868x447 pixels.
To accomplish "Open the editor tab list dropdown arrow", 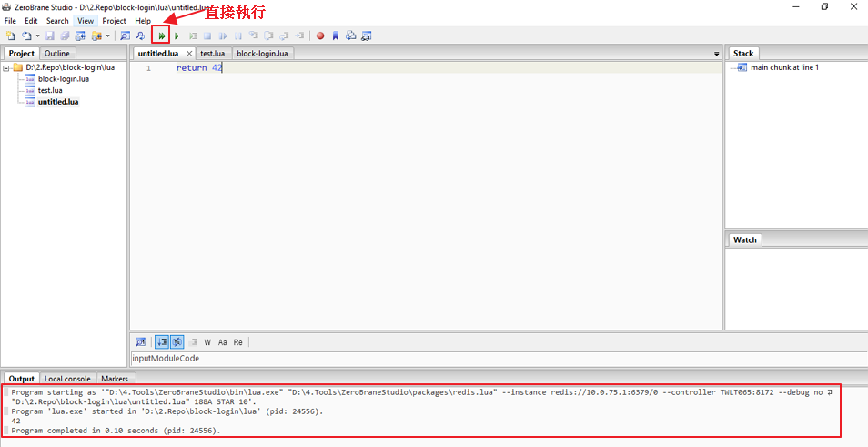I will pyautogui.click(x=716, y=54).
